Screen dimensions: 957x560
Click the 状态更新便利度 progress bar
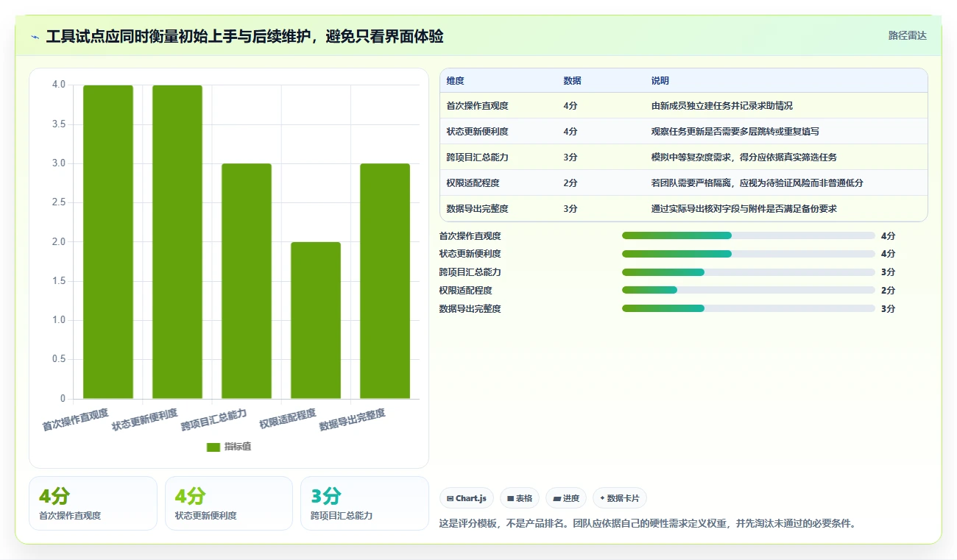[748, 254]
